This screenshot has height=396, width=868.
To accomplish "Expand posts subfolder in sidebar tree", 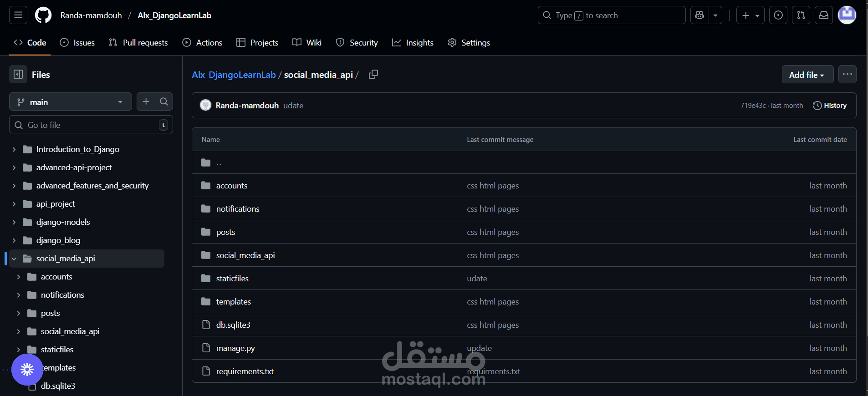I will point(18,313).
